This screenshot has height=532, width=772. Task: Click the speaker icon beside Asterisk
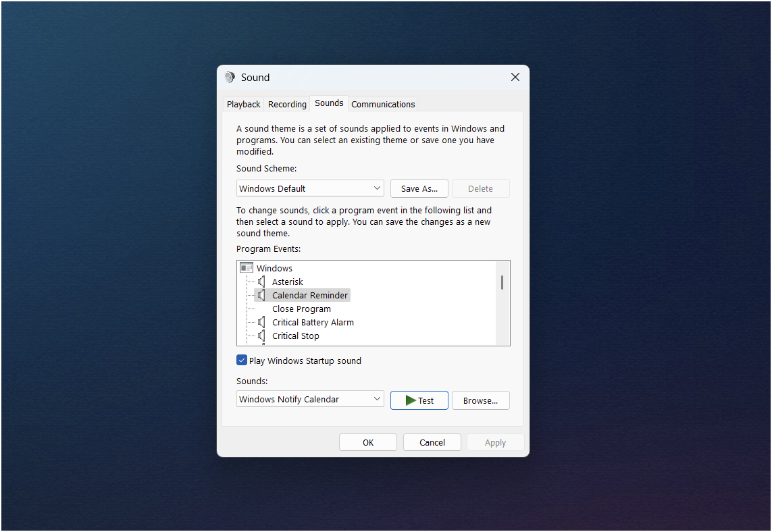click(x=261, y=282)
